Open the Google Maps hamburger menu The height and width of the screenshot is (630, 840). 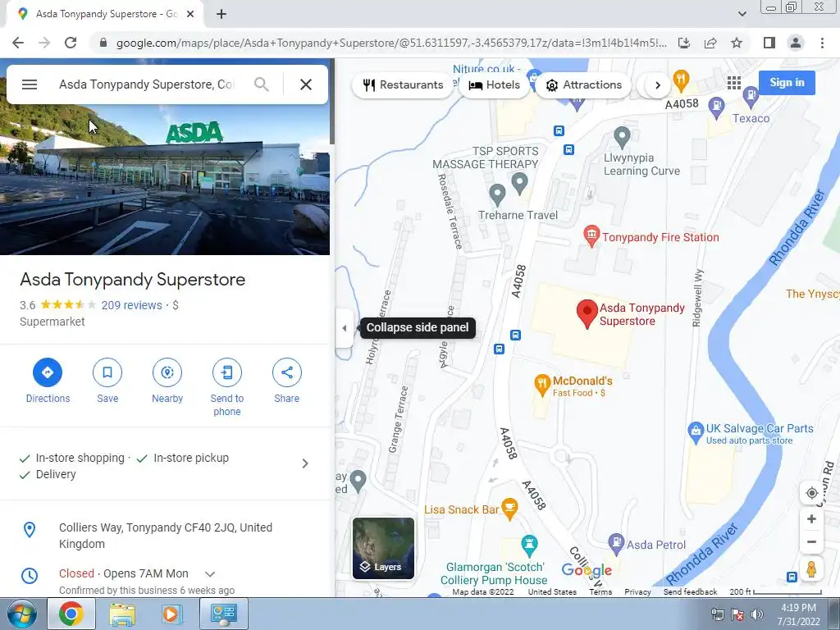click(30, 84)
